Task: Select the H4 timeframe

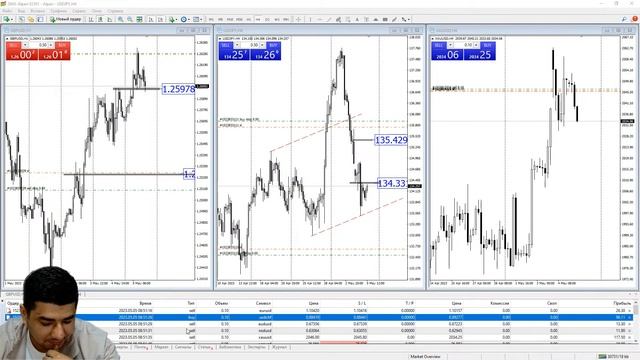Action: click(258, 19)
